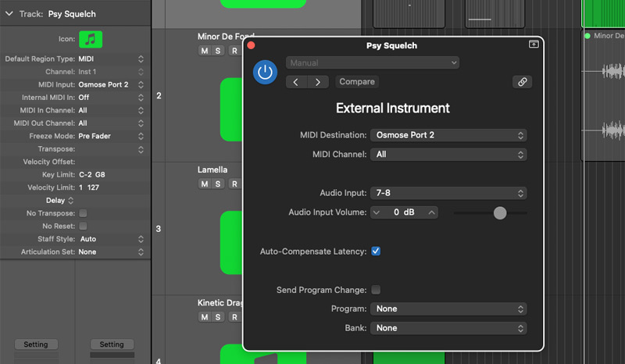Image resolution: width=625 pixels, height=364 pixels.
Task: Go to next preset with right arrow
Action: point(318,82)
